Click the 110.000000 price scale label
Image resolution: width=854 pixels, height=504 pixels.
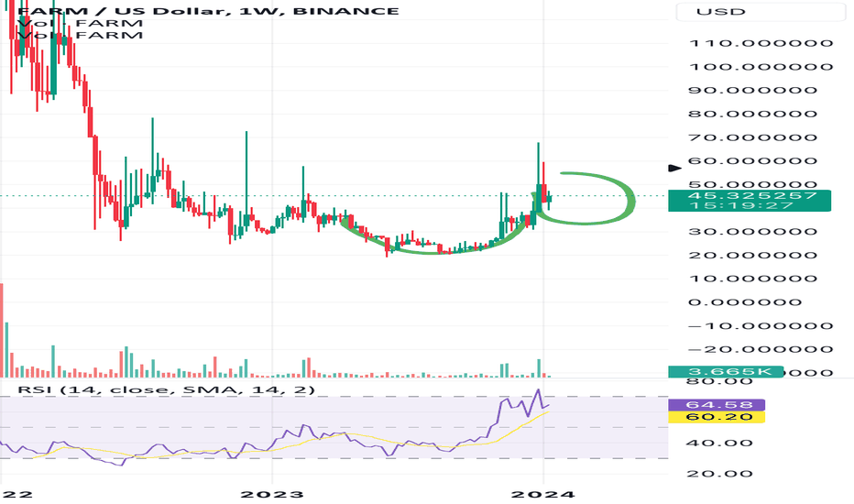click(x=761, y=43)
